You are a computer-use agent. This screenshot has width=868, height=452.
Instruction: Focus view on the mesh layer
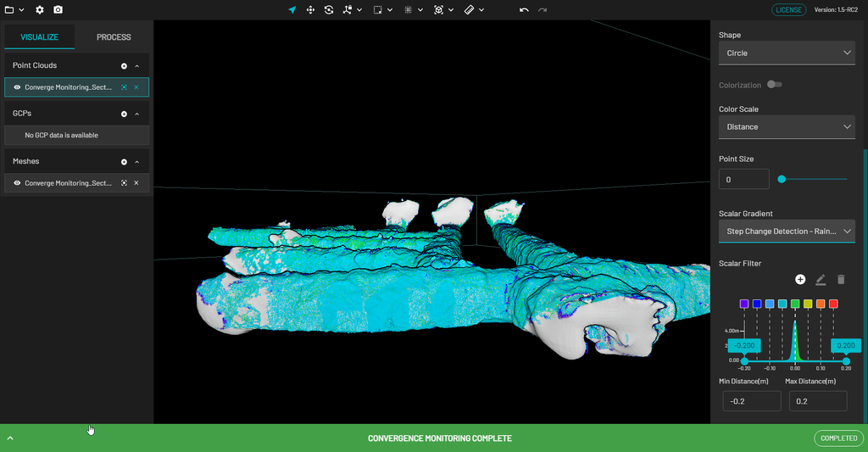(x=124, y=183)
